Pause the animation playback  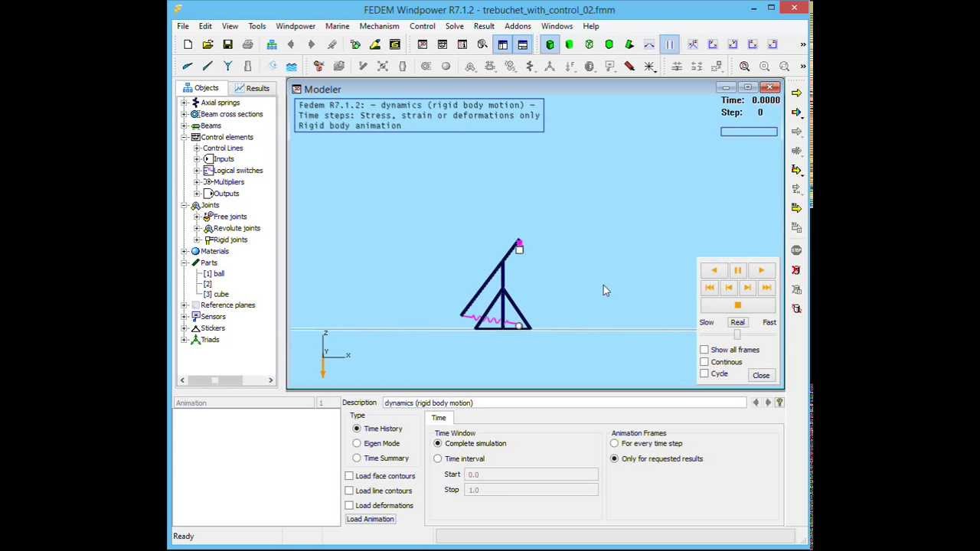737,270
